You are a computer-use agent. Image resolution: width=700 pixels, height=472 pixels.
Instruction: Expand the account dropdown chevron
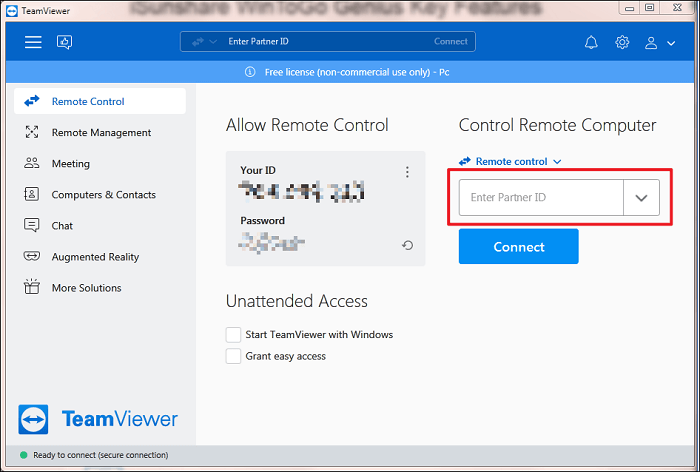tap(671, 43)
